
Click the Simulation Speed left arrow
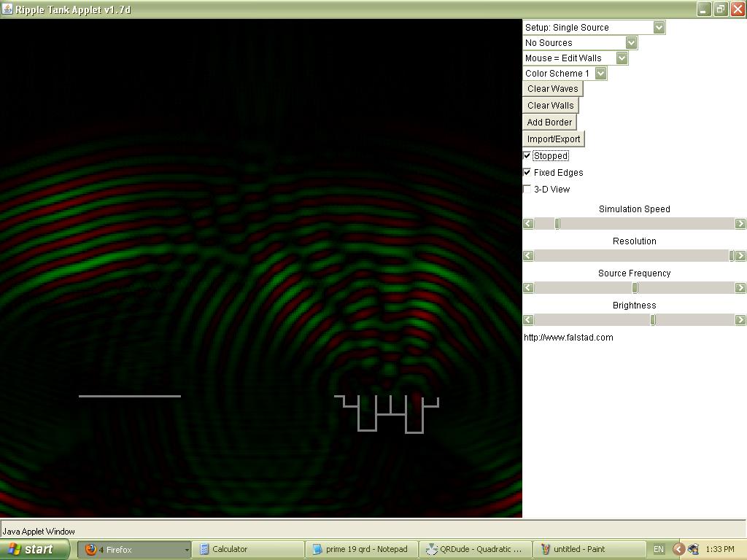pyautogui.click(x=528, y=224)
